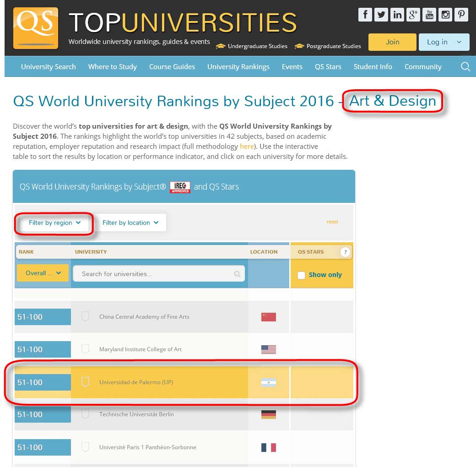Click the TOPUNIVERSITIES site title

[x=183, y=22]
